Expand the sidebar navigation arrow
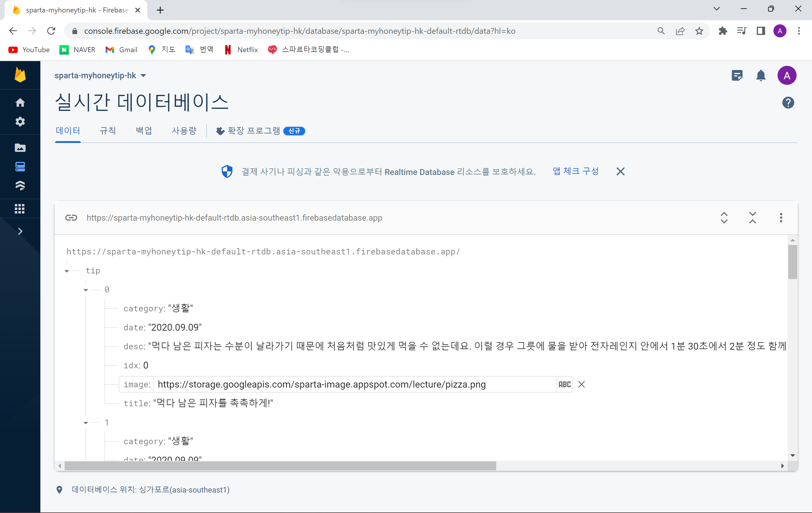This screenshot has height=513, width=812. (20, 231)
